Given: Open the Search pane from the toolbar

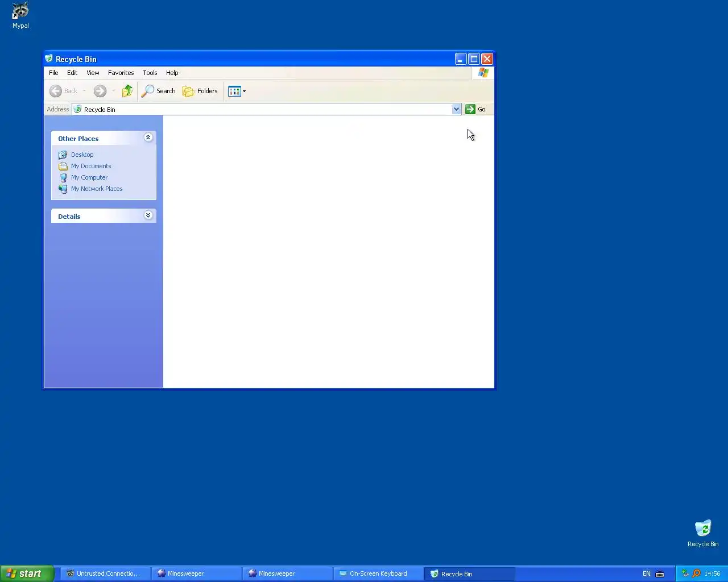Looking at the screenshot, I should [159, 91].
